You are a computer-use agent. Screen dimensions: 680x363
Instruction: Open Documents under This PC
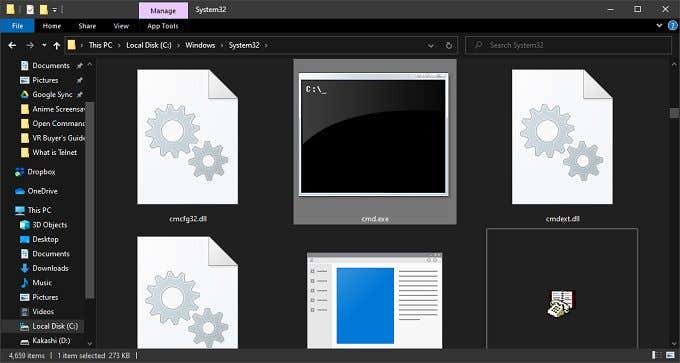51,254
